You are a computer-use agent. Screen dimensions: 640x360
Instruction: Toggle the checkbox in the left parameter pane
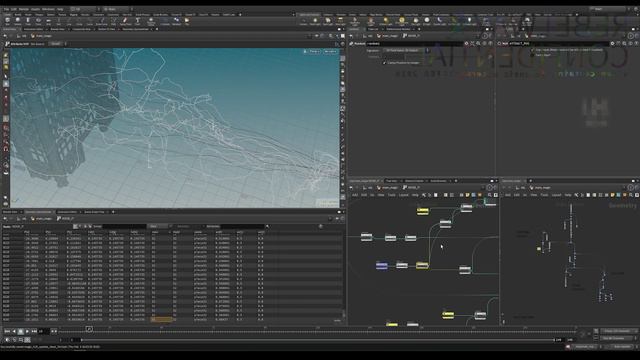point(384,63)
